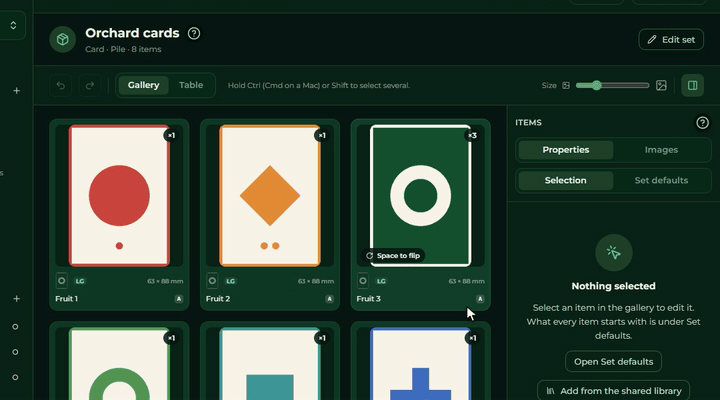720x400 pixels.
Task: Open the Selection tab
Action: (x=566, y=180)
